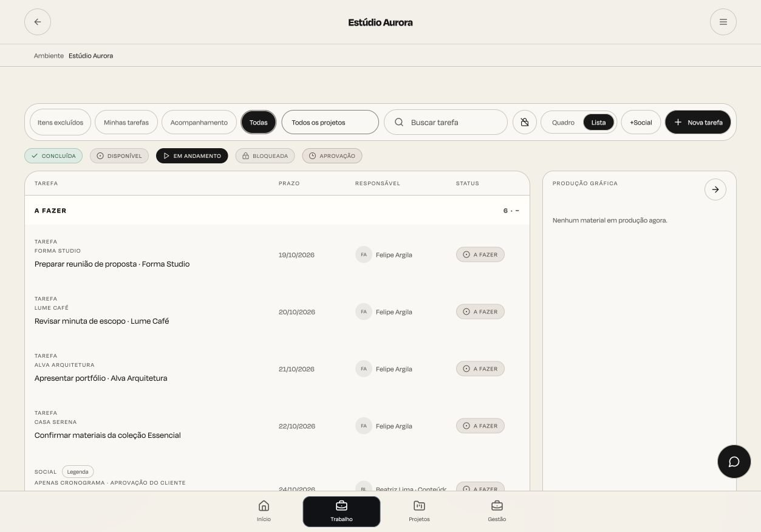Image resolution: width=761 pixels, height=532 pixels.
Task: Open the Trabalho bottom tab
Action: pyautogui.click(x=341, y=511)
